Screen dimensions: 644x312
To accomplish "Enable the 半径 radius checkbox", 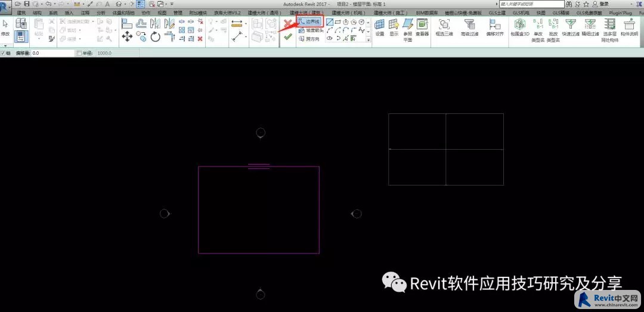I will [x=79, y=53].
